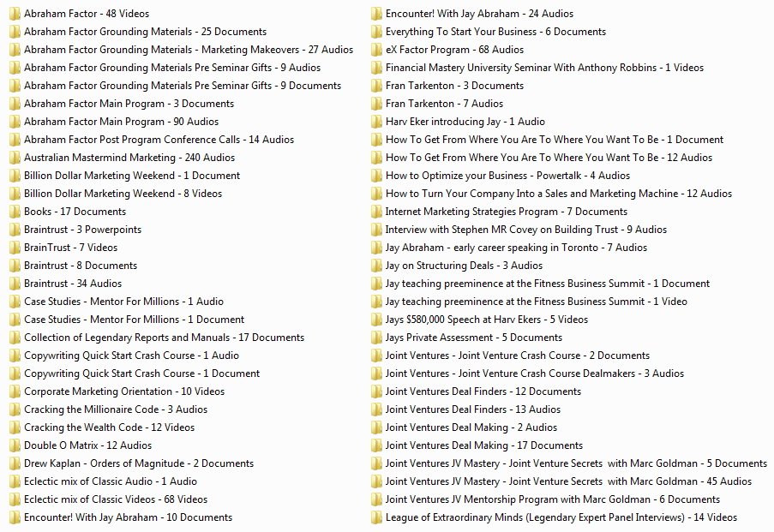Select Fran Tarkenton - 3 Documents folder name
The image size is (774, 532).
pos(454,86)
